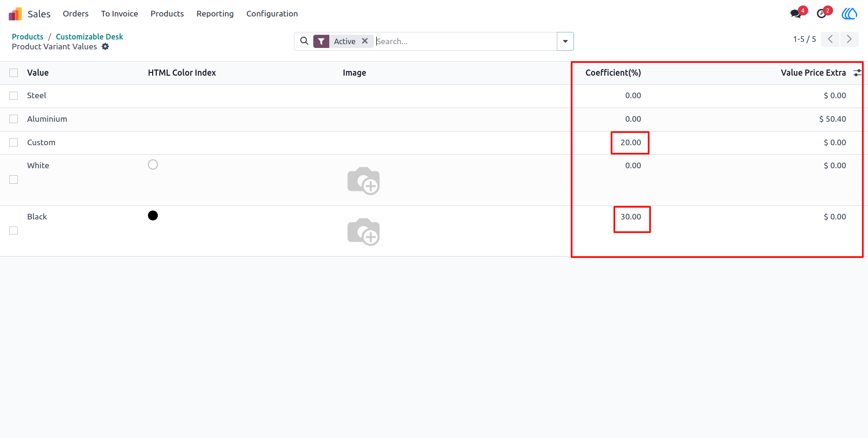Go to previous page of records
868x438 pixels.
(x=830, y=39)
